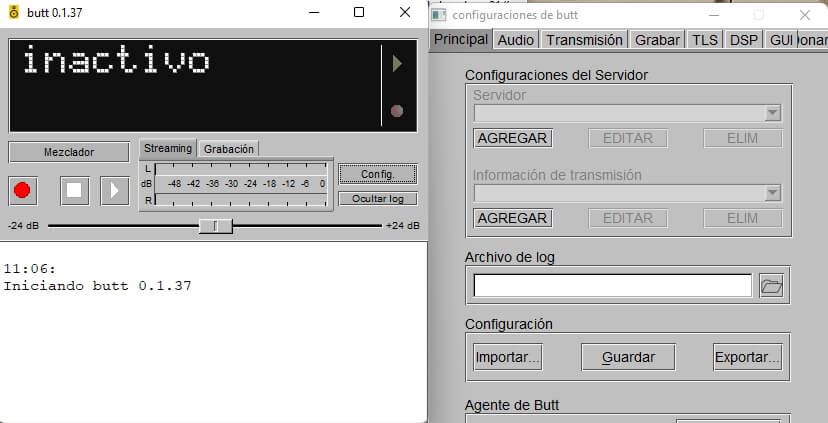The width and height of the screenshot is (828, 423).
Task: Open the Grabar settings tab
Action: tap(657, 40)
